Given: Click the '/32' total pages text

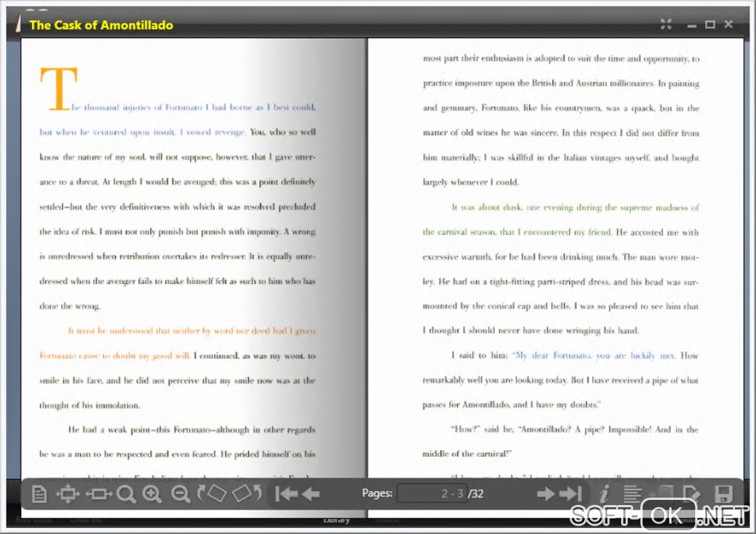Looking at the screenshot, I should 476,494.
